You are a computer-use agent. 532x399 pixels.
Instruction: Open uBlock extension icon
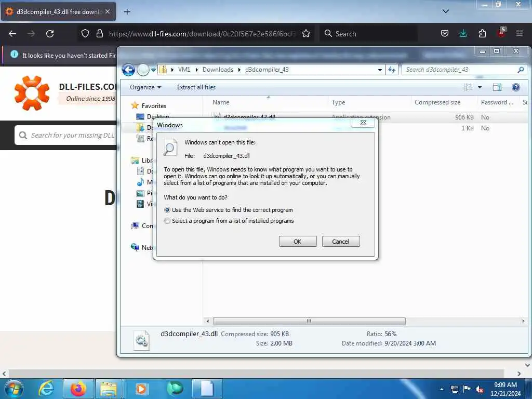(x=501, y=33)
